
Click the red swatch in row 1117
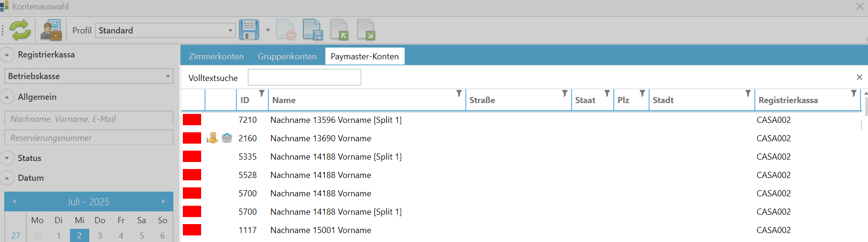192,230
